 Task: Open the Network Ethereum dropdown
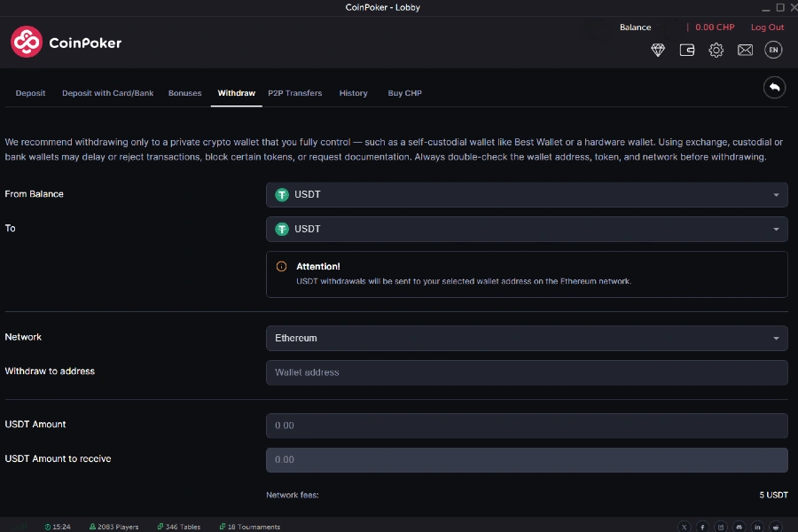pyautogui.click(x=527, y=338)
